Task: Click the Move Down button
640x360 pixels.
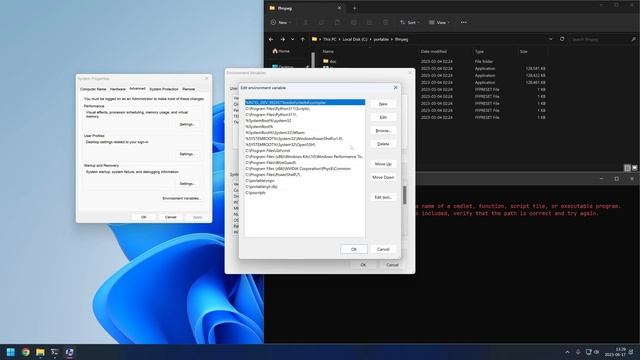Action: (x=383, y=178)
